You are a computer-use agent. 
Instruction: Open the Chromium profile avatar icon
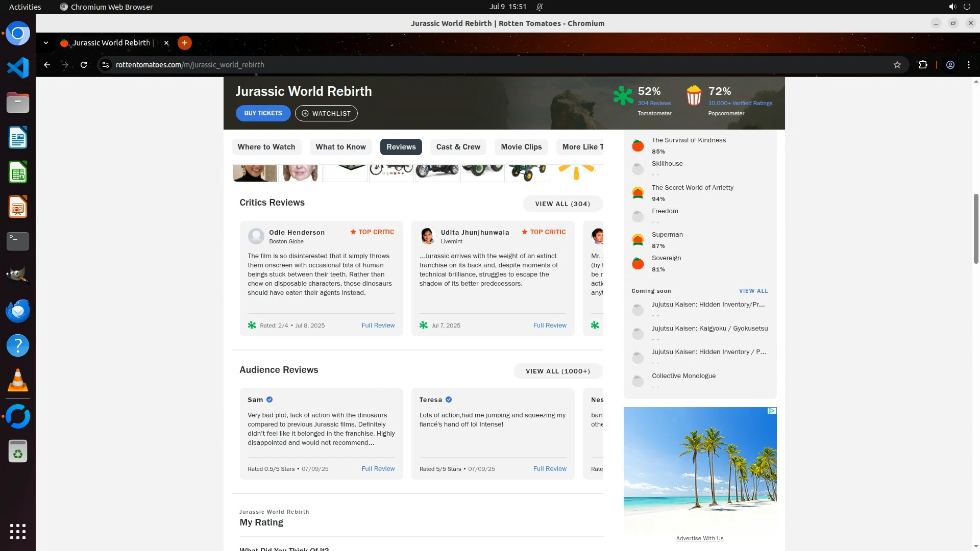[x=950, y=65]
